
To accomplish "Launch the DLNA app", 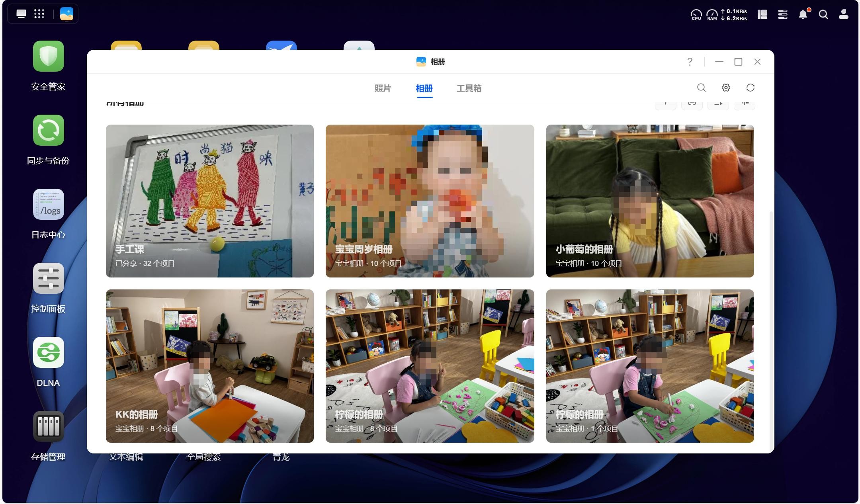I will 48,352.
